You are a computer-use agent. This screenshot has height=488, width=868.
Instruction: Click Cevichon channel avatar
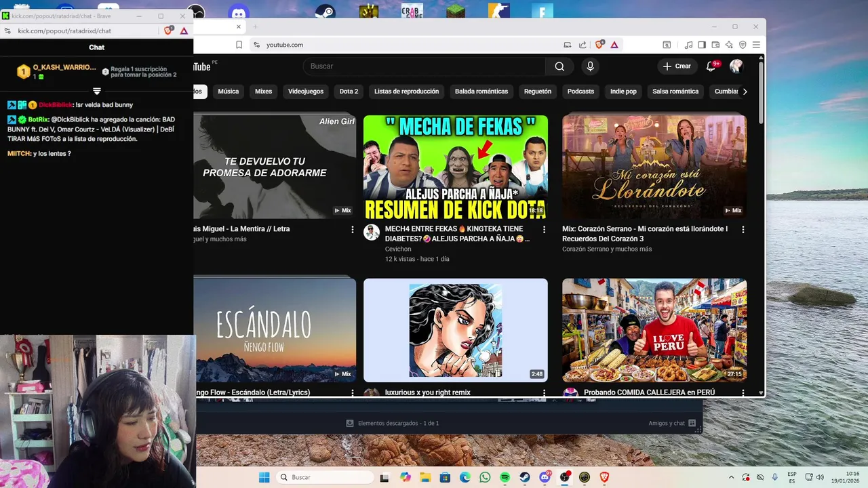pos(372,232)
